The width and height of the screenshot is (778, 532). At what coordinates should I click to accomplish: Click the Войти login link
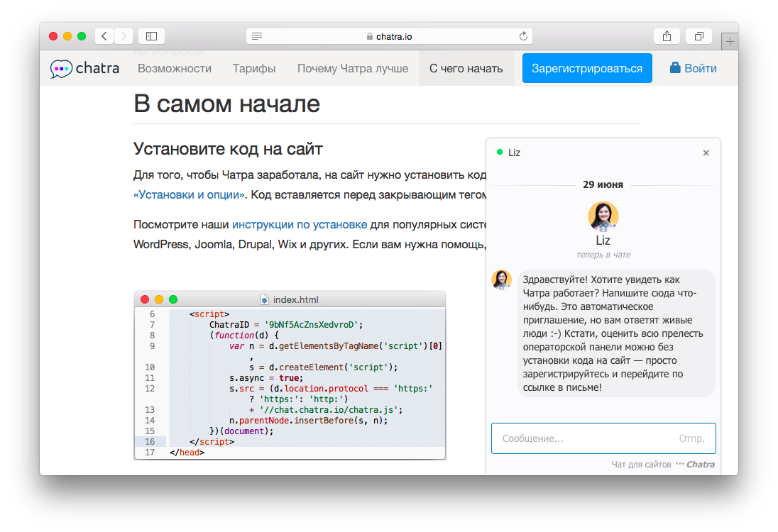pos(693,69)
